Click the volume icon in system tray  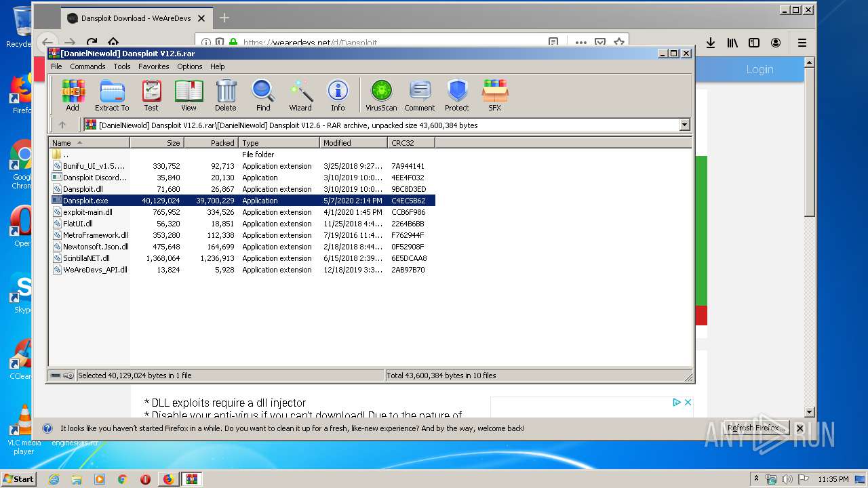coord(787,479)
